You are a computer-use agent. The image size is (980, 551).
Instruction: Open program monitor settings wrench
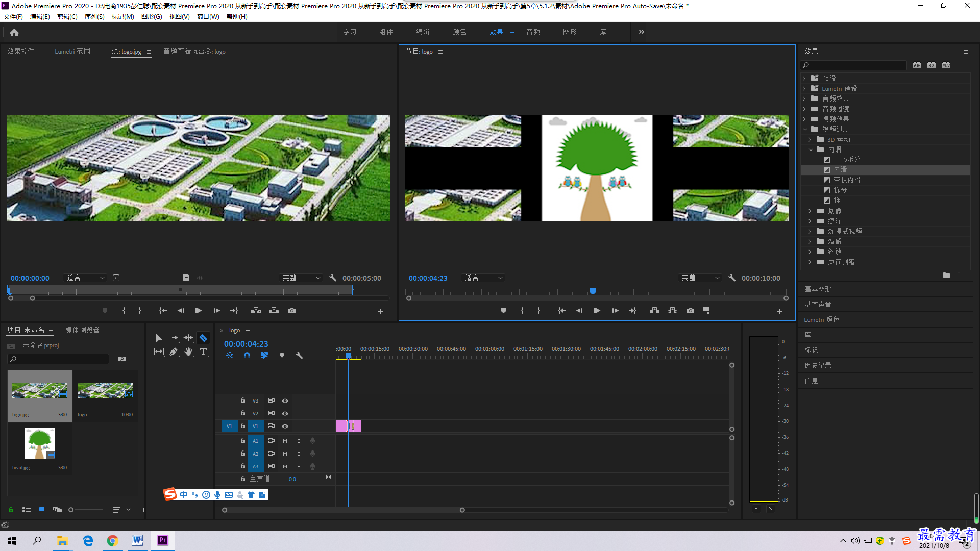coord(732,278)
